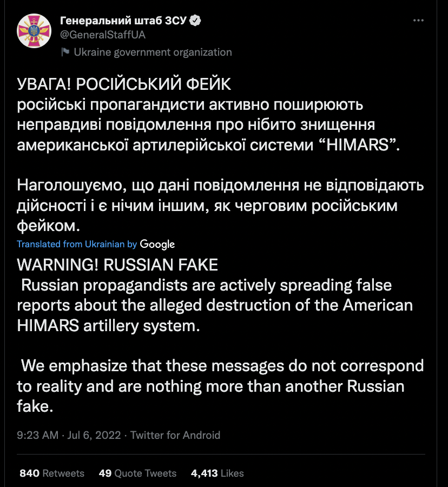
Task: View the 4,413 Likes list
Action: coord(217,473)
